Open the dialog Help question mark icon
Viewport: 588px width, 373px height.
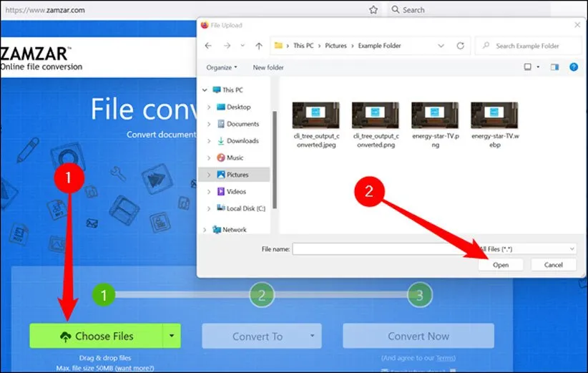pyautogui.click(x=573, y=67)
